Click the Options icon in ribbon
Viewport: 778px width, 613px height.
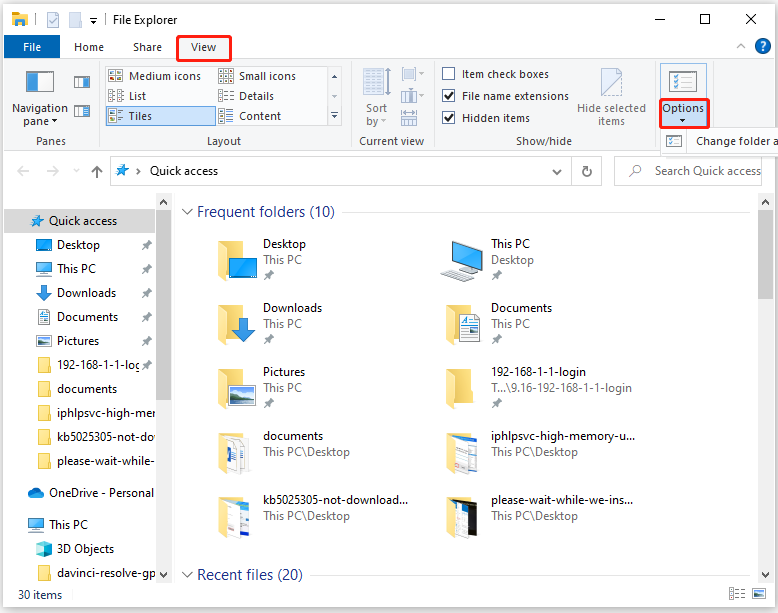[683, 83]
